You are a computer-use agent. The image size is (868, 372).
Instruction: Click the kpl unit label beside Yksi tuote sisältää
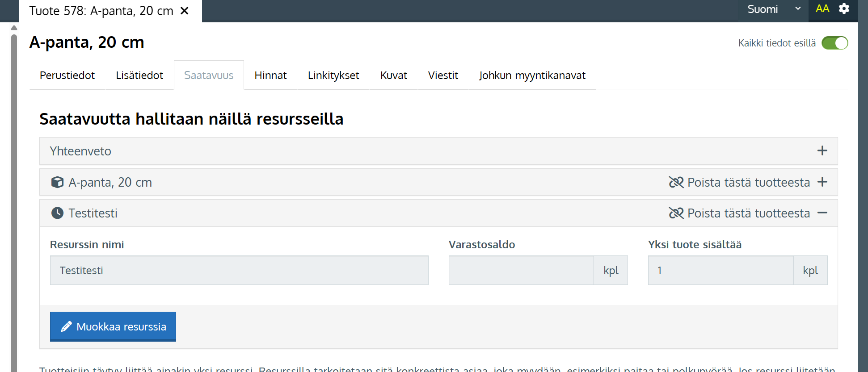(810, 270)
